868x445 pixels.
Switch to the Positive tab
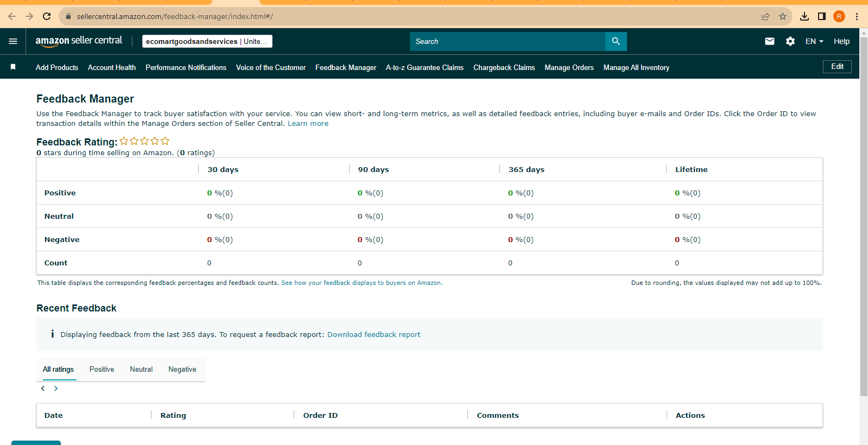(x=102, y=369)
